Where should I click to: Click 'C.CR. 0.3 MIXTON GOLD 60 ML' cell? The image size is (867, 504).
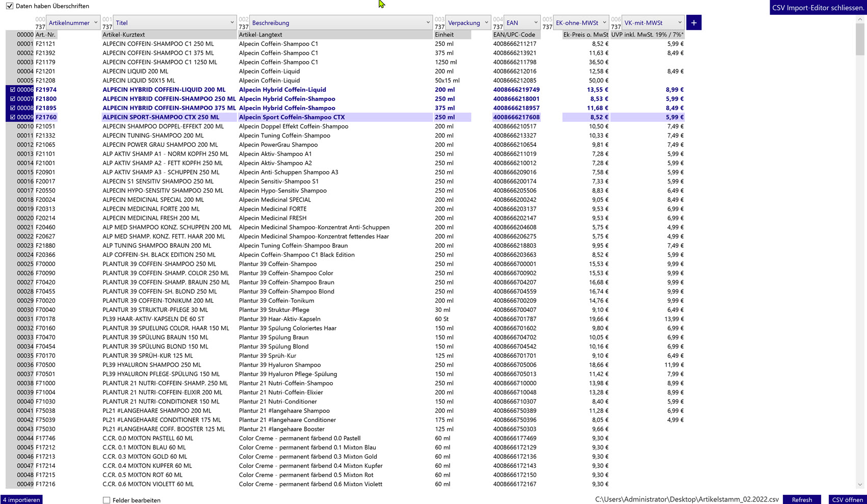145,457
